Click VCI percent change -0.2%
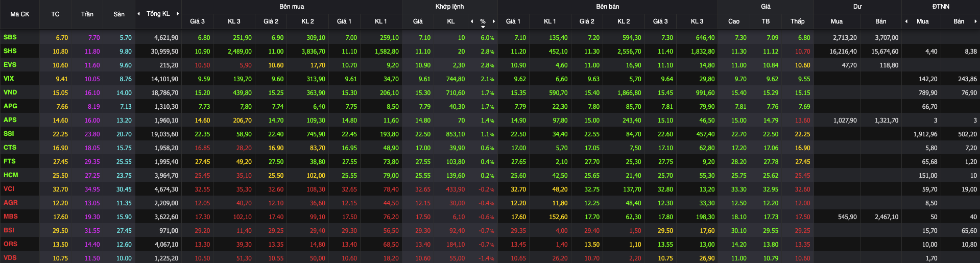Screen dimensions: 980x263 click(486, 189)
